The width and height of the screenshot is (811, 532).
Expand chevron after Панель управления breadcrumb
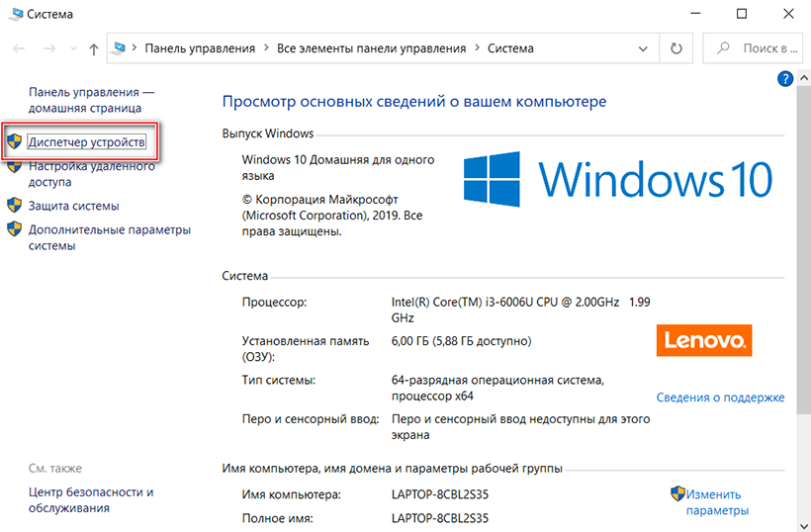[264, 48]
